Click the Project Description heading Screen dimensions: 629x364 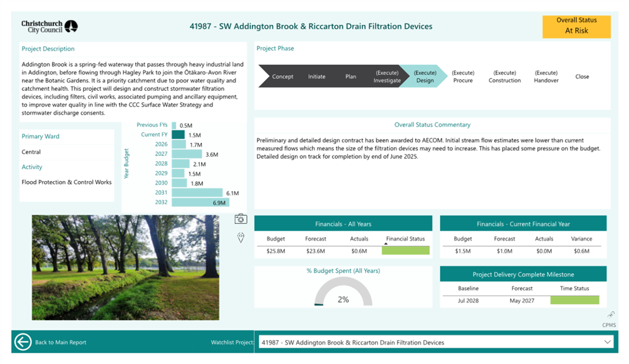coord(48,49)
